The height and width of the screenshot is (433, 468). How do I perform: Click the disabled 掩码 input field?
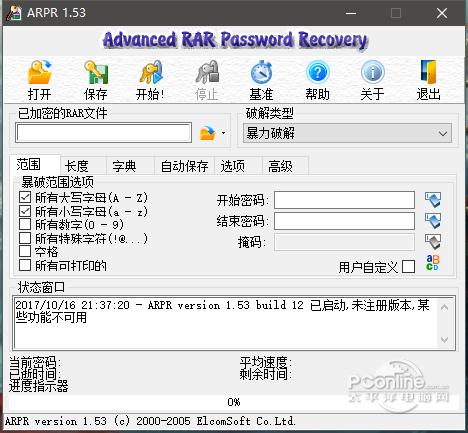pos(344,242)
